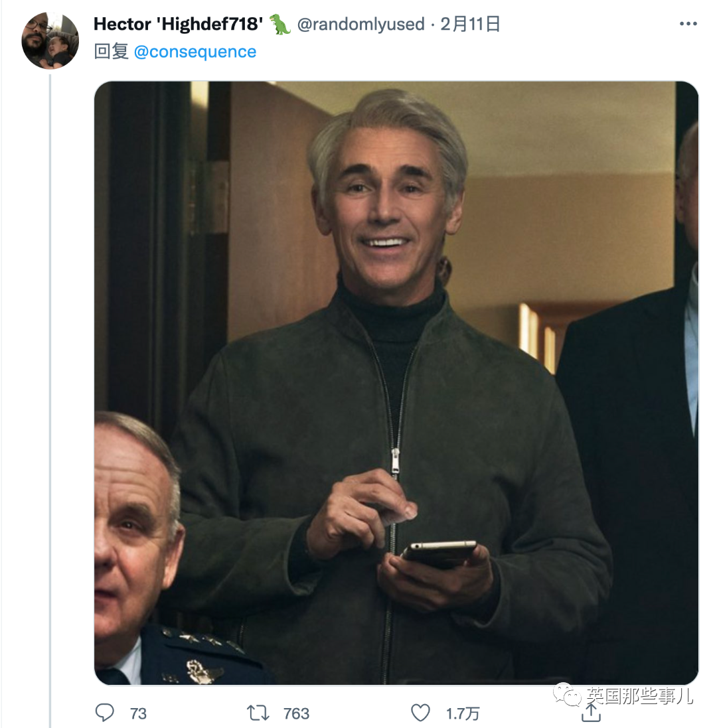The image size is (717, 728).
Task: Click the WeChat logo in the watermark
Action: click(x=568, y=695)
